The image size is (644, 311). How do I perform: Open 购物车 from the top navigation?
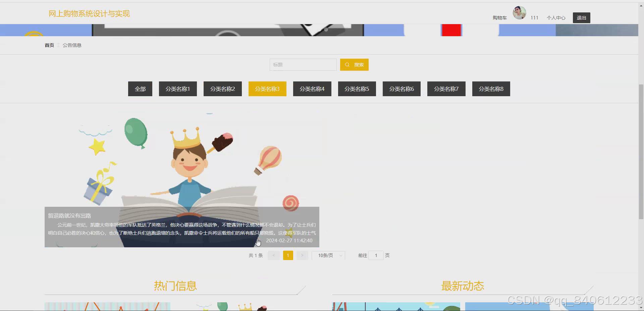[x=499, y=18]
